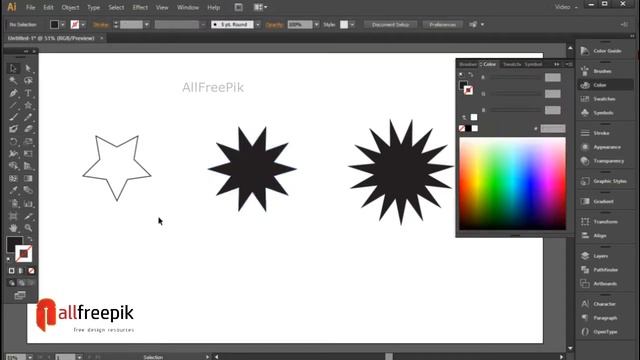This screenshot has height=360, width=640.
Task: Enable Draw Behind mode
Action: [21, 283]
